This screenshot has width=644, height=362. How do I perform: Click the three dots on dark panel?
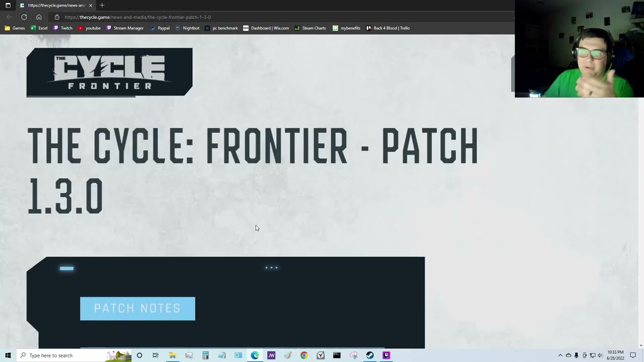271,267
